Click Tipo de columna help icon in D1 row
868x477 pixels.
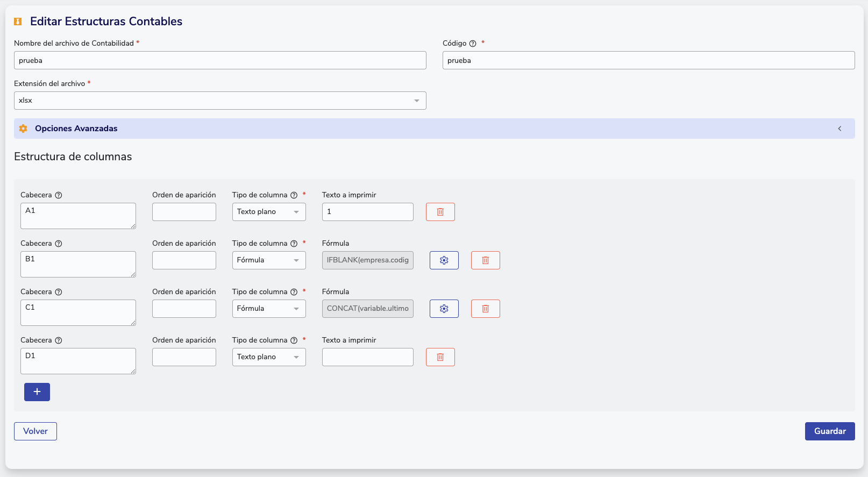click(294, 340)
